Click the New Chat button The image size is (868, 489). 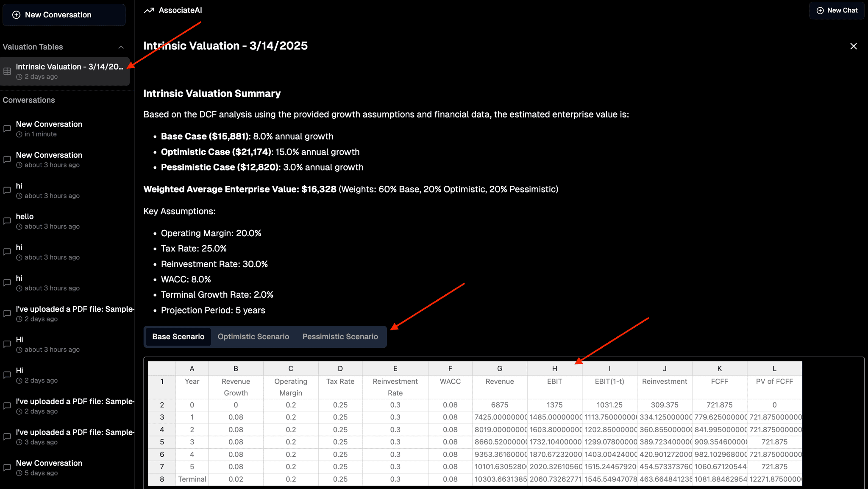837,10
